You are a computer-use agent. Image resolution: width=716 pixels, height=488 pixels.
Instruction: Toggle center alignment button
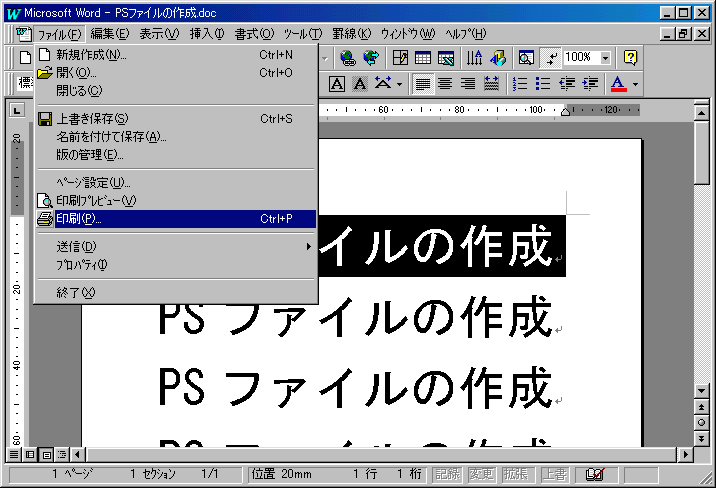pyautogui.click(x=445, y=84)
